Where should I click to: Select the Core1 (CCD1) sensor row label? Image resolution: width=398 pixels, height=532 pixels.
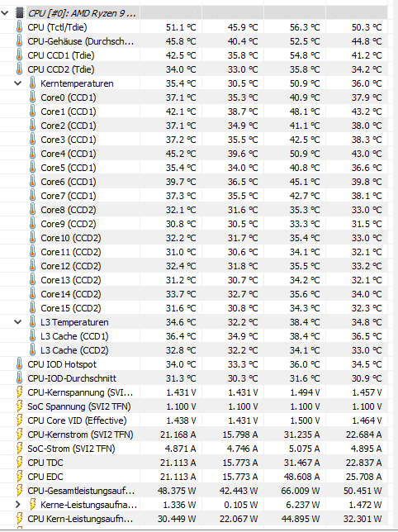(x=69, y=112)
